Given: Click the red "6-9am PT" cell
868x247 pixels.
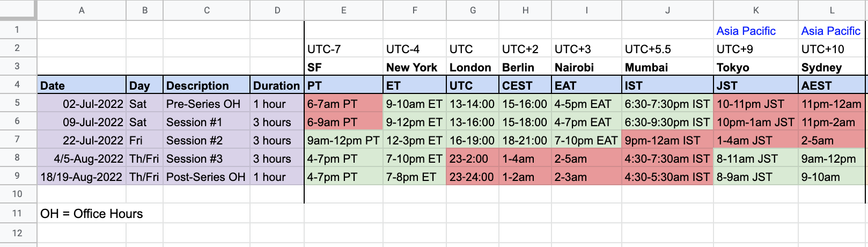Looking at the screenshot, I should [x=343, y=122].
